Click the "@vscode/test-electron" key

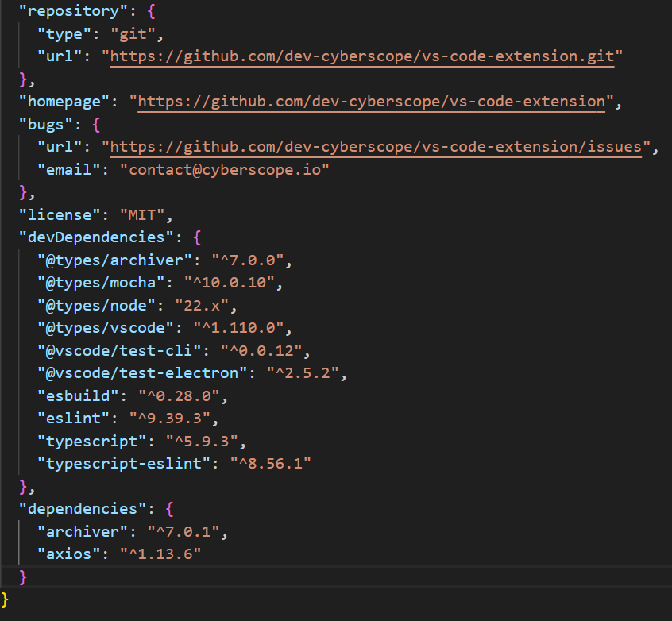[x=142, y=373]
